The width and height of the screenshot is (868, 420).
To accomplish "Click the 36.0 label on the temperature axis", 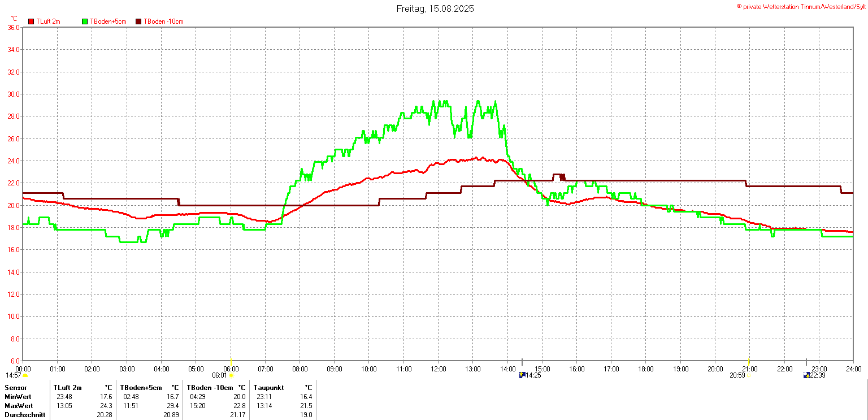I will tap(14, 27).
